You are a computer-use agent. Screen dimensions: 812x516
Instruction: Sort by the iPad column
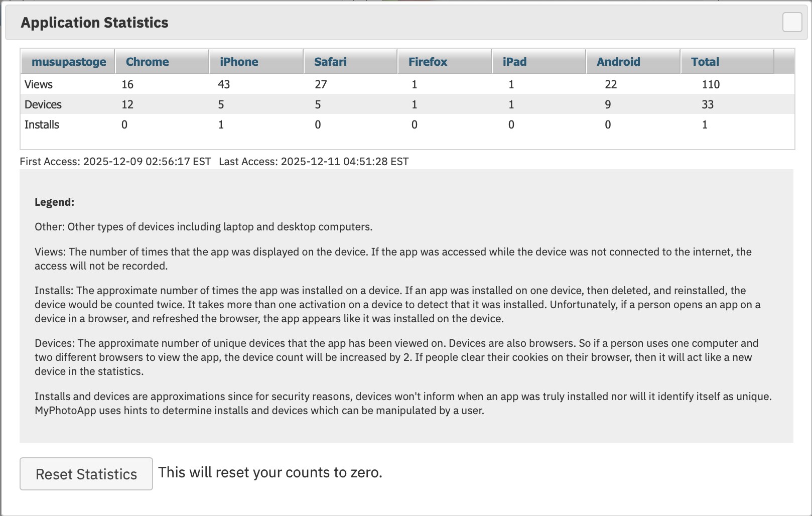(514, 62)
